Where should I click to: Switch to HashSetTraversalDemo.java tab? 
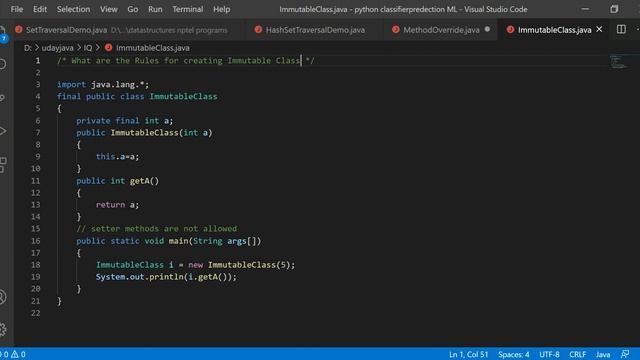click(315, 30)
